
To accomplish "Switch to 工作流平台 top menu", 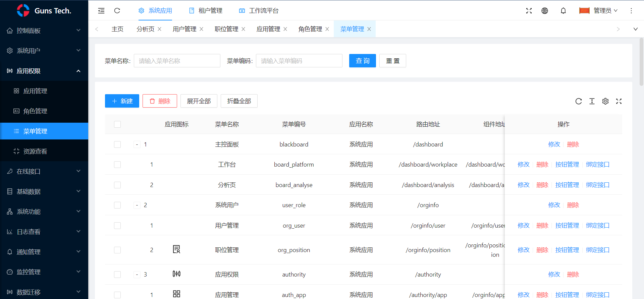I will 259,11.
